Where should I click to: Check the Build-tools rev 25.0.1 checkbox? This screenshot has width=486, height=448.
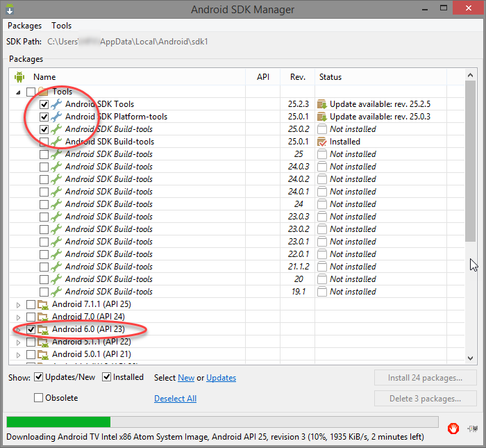(x=44, y=142)
